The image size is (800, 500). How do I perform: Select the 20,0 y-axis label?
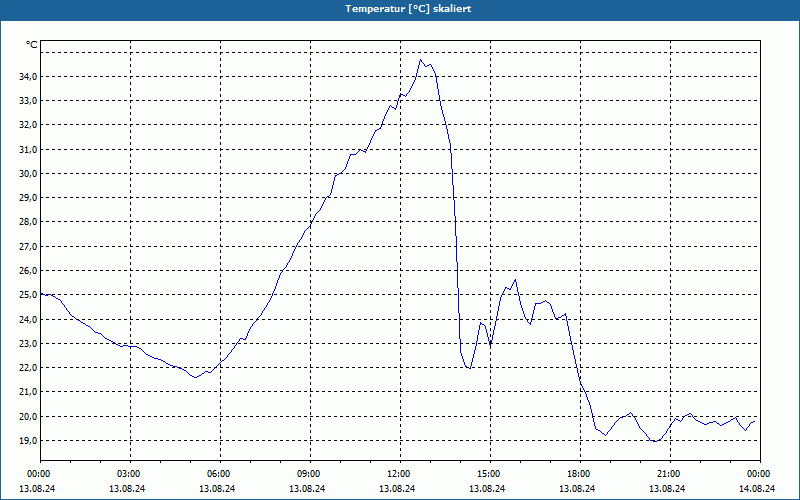(x=29, y=416)
